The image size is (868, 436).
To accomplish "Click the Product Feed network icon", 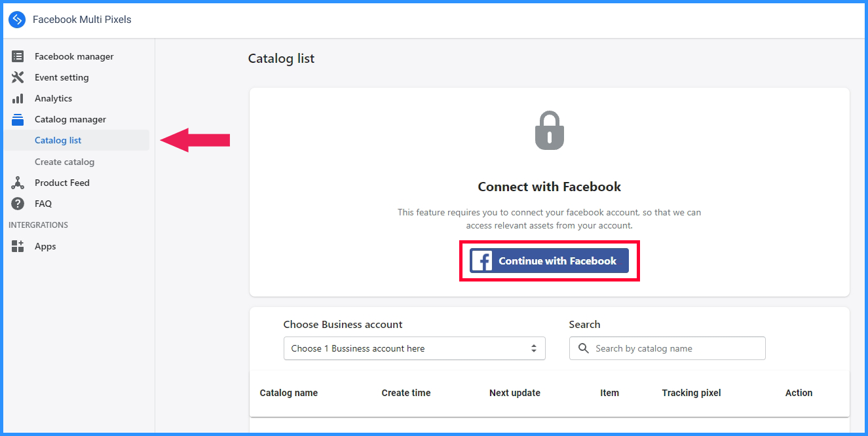I will pos(18,183).
